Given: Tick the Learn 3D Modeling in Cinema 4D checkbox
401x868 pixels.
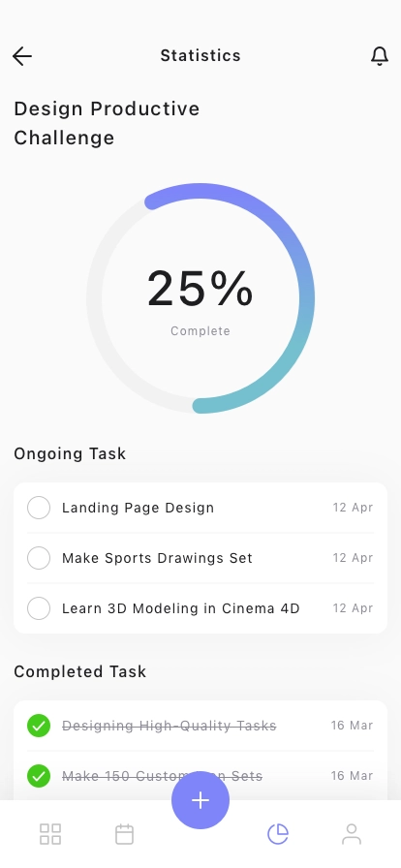Looking at the screenshot, I should (x=39, y=608).
